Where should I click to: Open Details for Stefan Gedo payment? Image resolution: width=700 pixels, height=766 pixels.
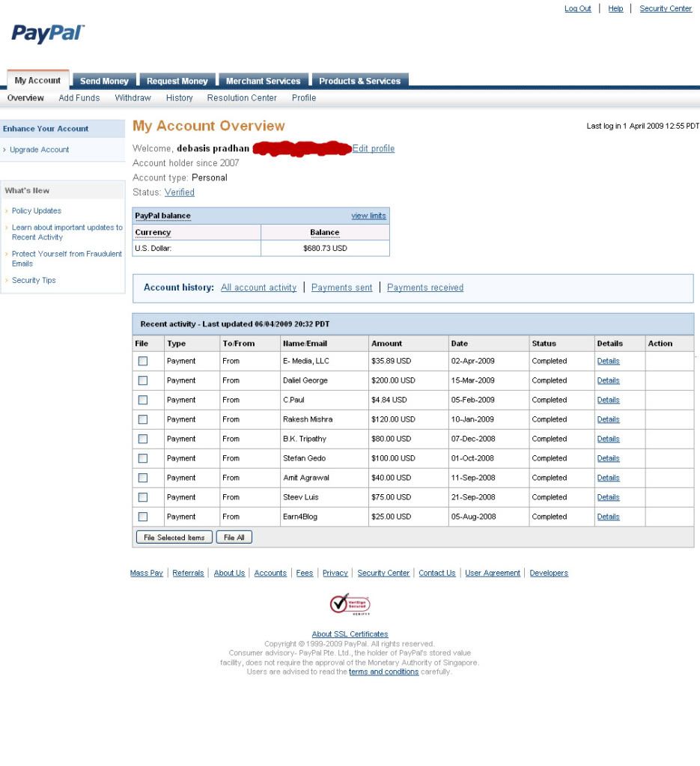[x=608, y=458]
